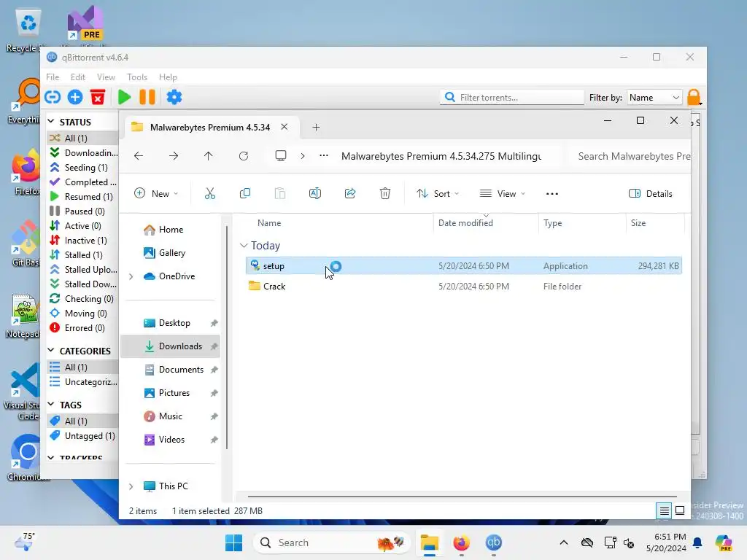Switch to large thumbnails view icon in status bar
Screen dimensions: 747x560
click(x=681, y=511)
